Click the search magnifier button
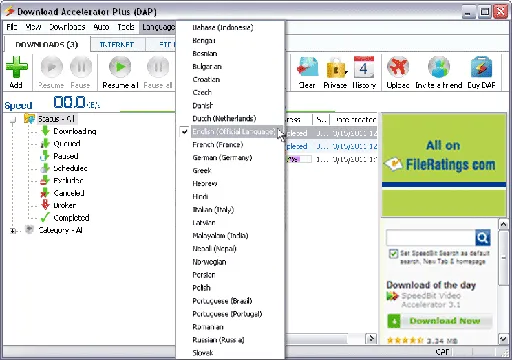The width and height of the screenshot is (512, 360). [483, 238]
